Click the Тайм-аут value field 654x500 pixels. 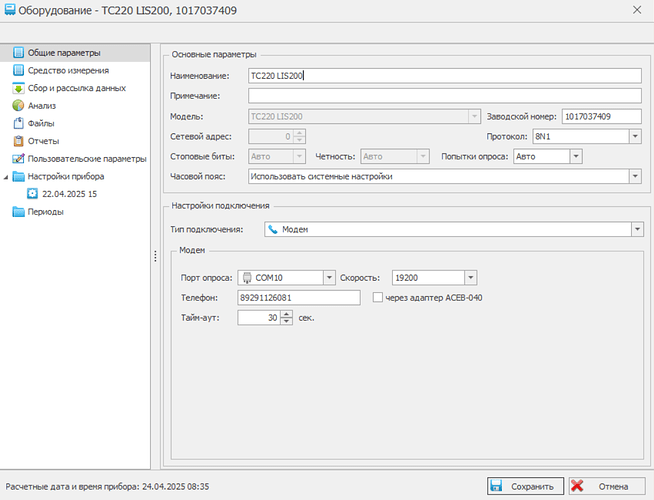click(x=259, y=318)
